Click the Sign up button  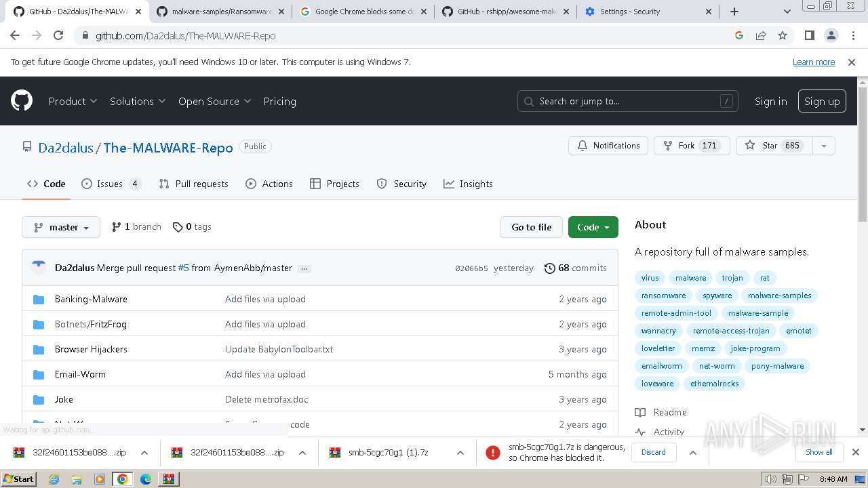click(x=822, y=101)
